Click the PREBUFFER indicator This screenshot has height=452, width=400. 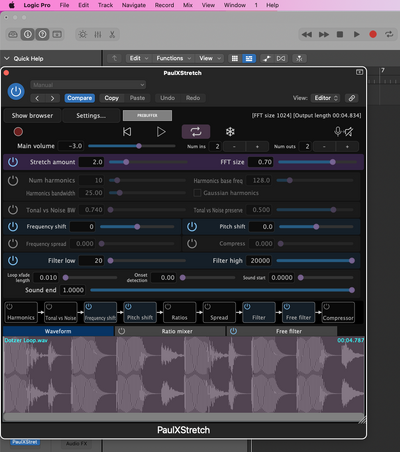coord(147,115)
